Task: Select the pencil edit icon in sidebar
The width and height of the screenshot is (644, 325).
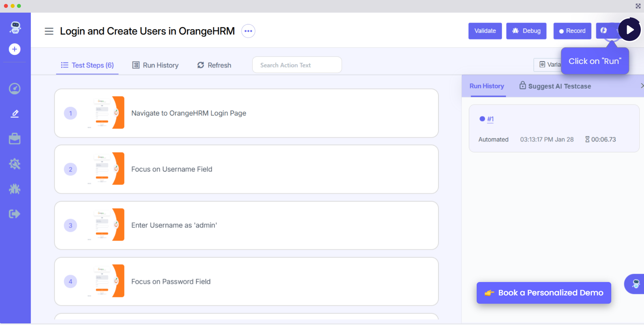Action: click(15, 114)
